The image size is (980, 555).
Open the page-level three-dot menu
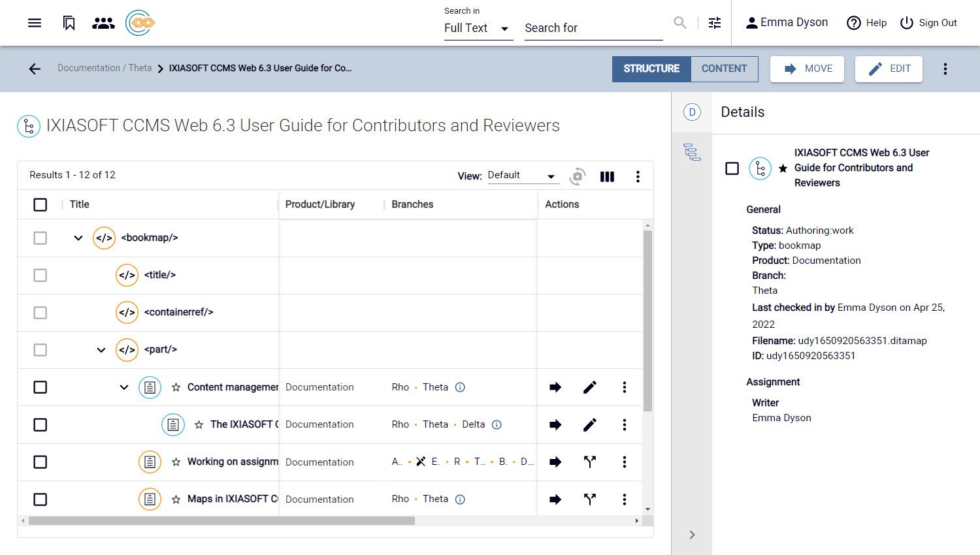[x=945, y=69]
